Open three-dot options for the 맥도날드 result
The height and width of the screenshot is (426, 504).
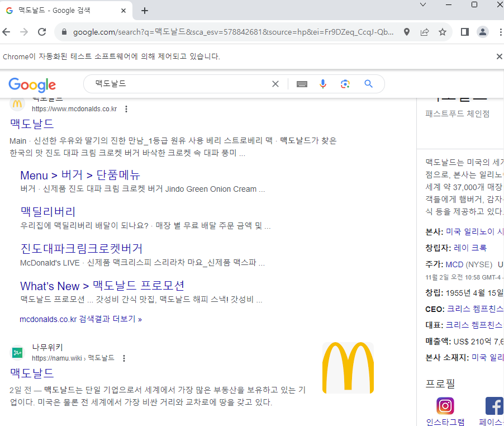[126, 109]
